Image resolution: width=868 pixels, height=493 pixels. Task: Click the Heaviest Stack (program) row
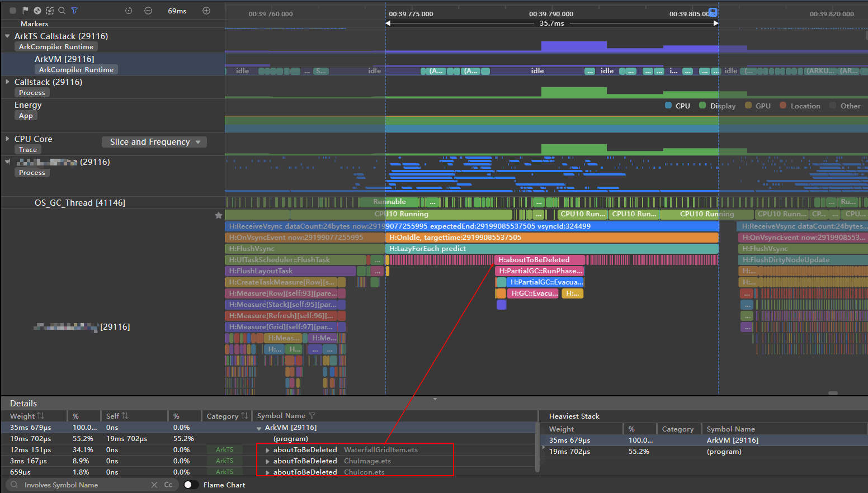tap(705, 452)
